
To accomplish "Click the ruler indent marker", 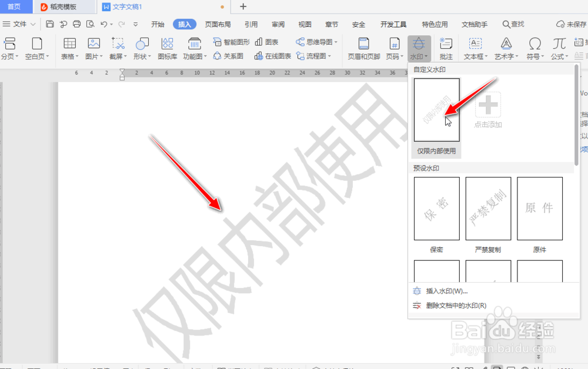I will click(122, 75).
